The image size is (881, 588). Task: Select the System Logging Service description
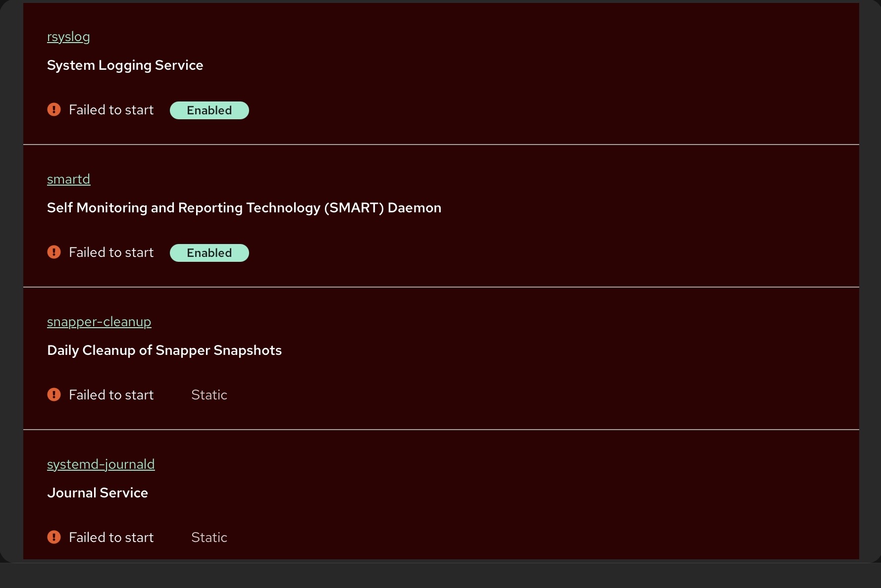pos(125,65)
